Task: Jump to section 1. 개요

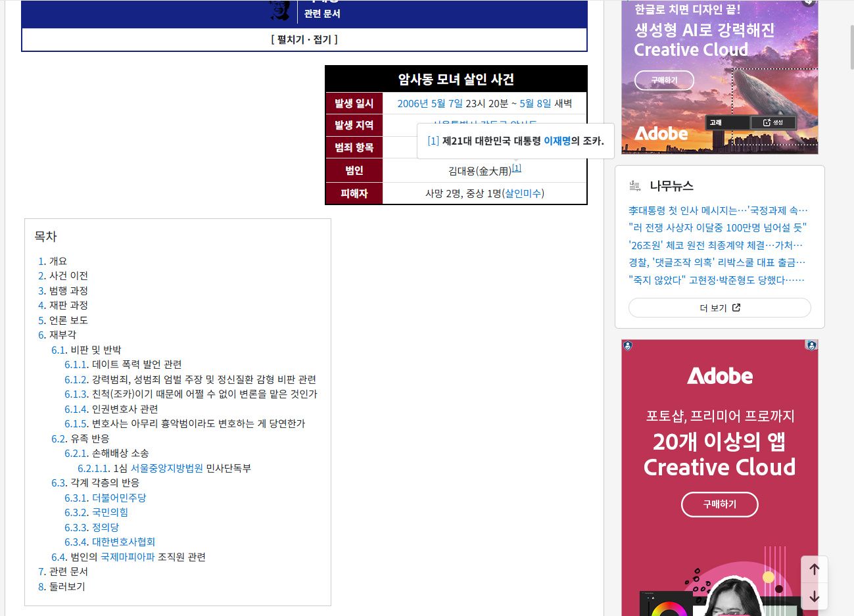Action: (53, 261)
